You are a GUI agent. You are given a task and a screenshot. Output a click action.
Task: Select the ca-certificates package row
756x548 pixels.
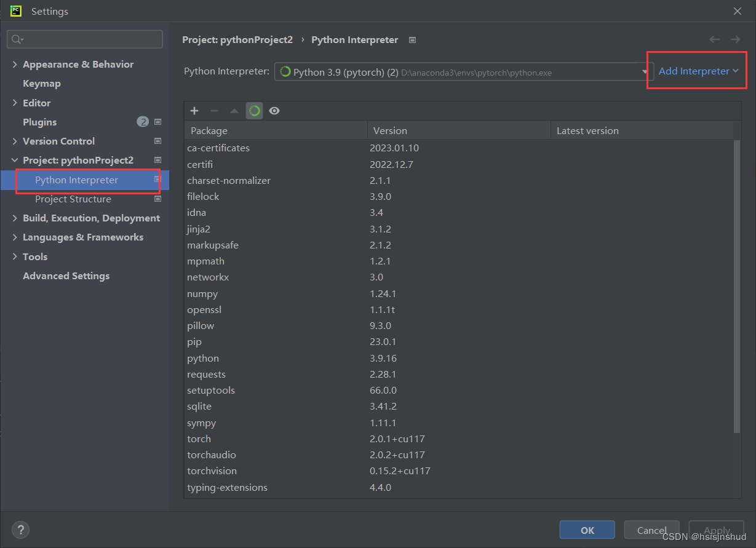(x=459, y=148)
